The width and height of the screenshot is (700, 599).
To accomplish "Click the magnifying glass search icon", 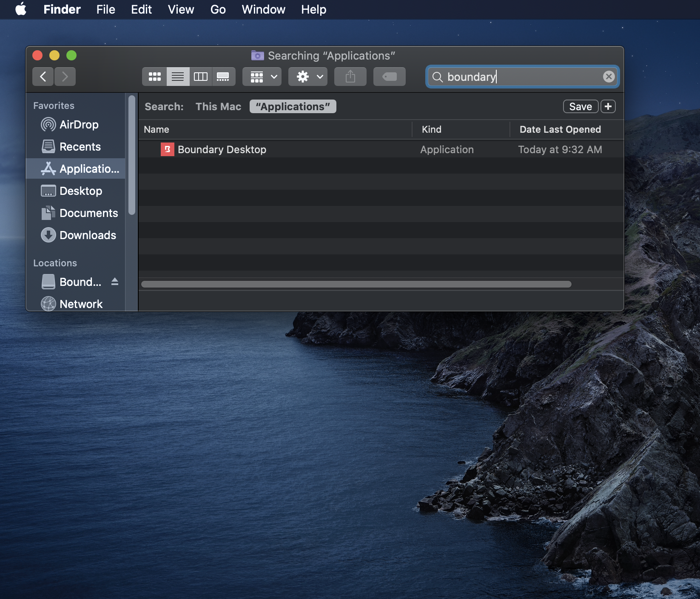I will [438, 77].
